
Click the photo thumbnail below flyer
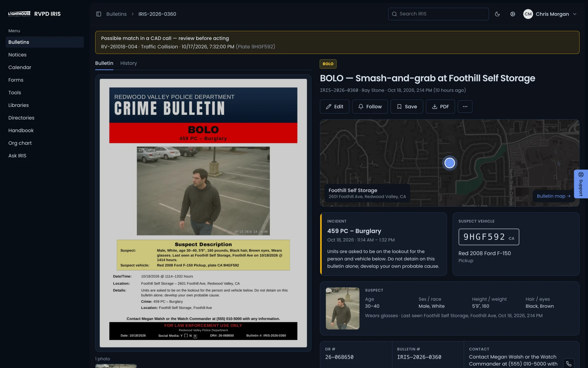[x=116, y=366]
